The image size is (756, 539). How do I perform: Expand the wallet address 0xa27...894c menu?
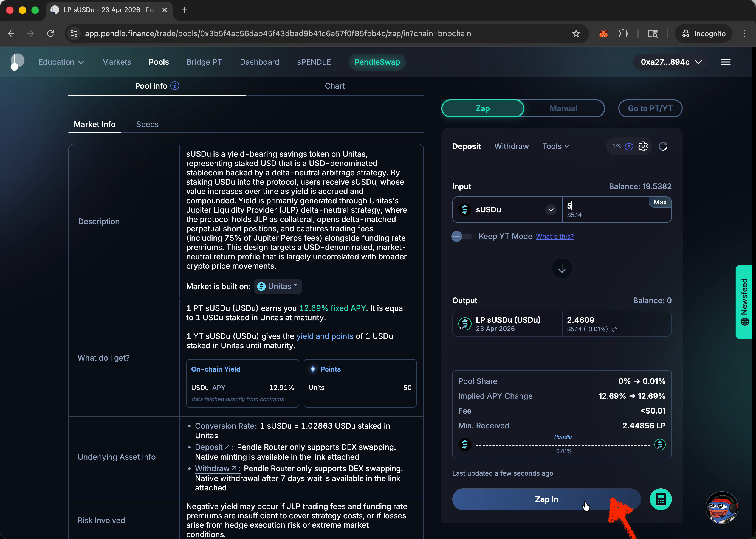point(671,62)
